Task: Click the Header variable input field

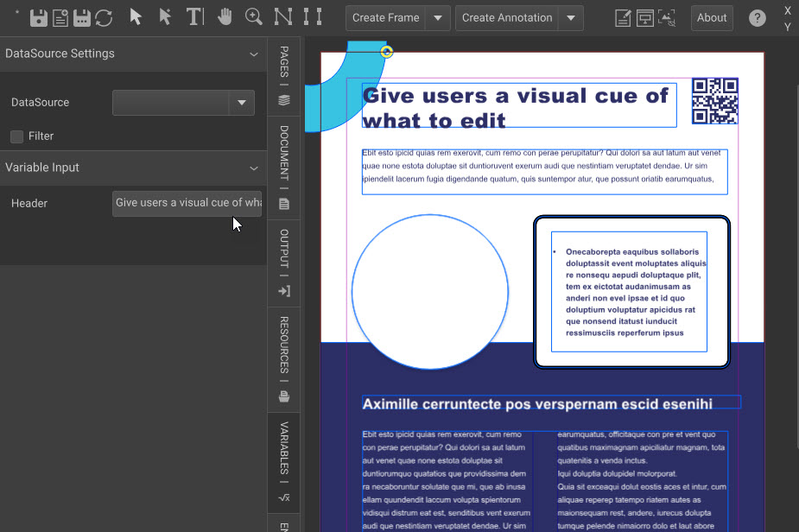Action: (187, 204)
